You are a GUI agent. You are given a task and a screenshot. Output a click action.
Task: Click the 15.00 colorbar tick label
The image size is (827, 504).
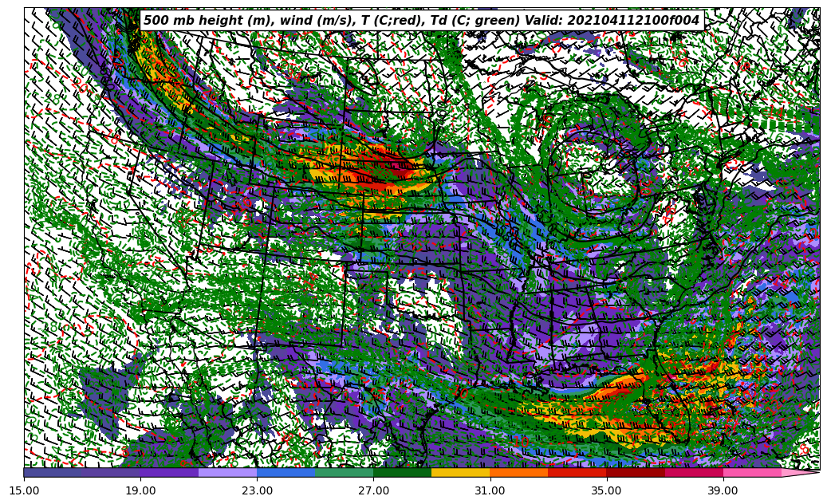[25, 490]
